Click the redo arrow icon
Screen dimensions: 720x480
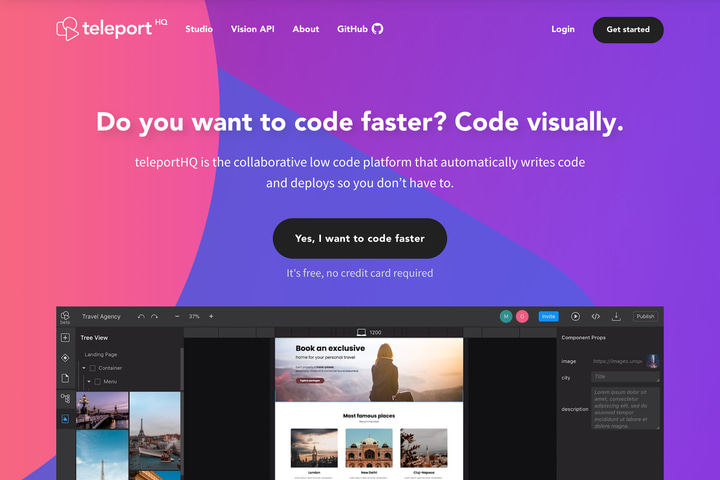(154, 316)
